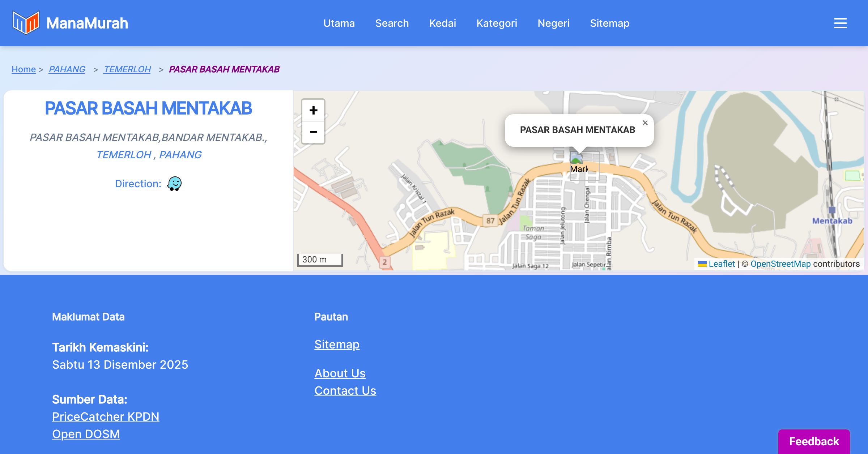
Task: Open TEMERLOH breadcrumb link
Action: tap(127, 69)
